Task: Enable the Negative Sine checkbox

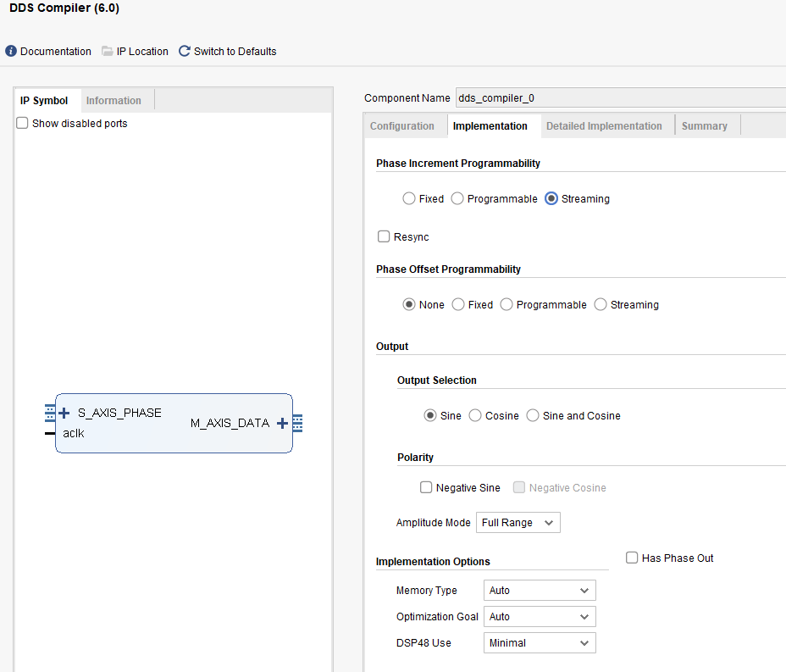Action: [x=426, y=488]
